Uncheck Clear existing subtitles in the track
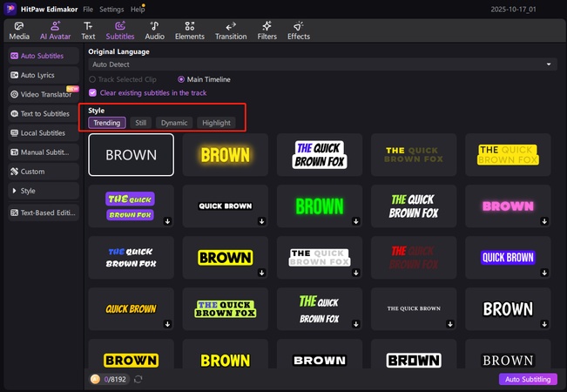This screenshot has height=392, width=567. click(93, 92)
